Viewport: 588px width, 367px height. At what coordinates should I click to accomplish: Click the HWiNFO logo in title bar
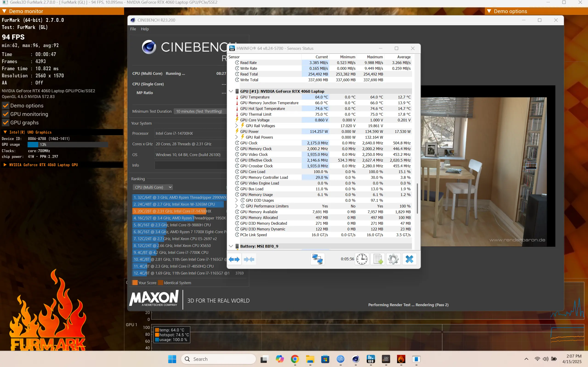[232, 48]
